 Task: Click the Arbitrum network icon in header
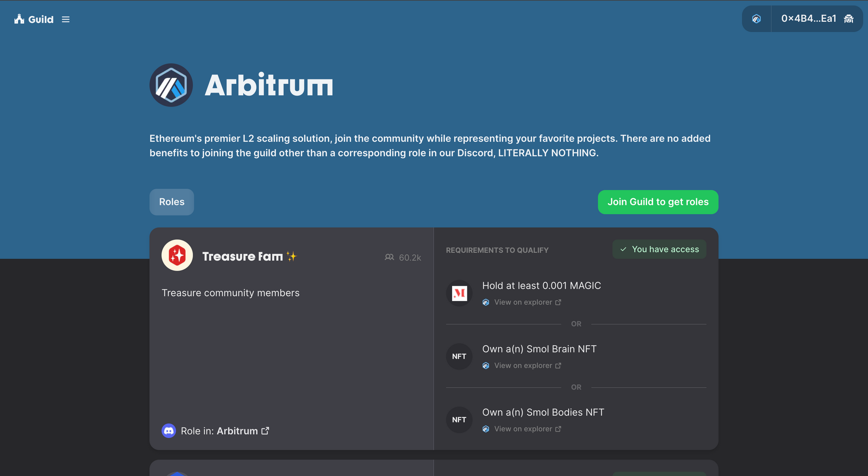[x=756, y=19]
